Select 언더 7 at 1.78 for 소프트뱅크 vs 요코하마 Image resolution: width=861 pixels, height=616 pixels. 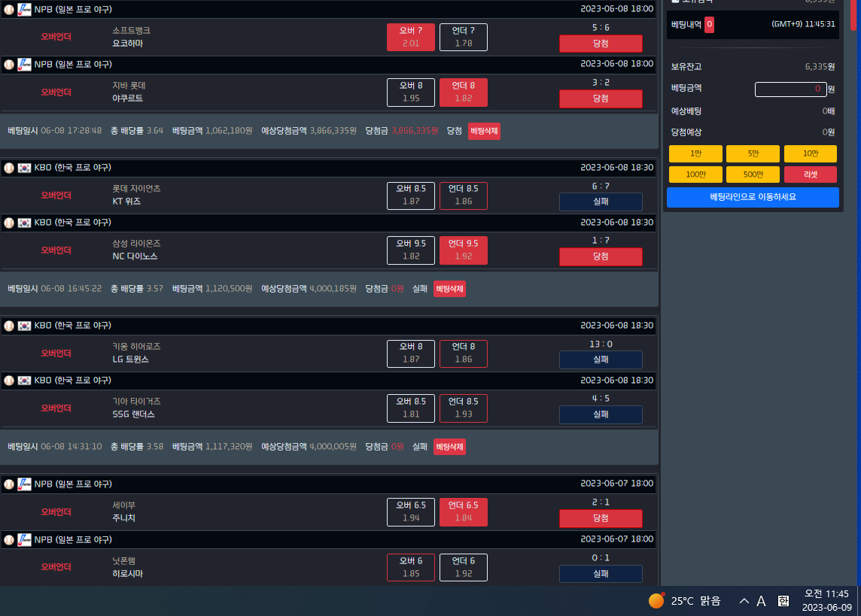[x=464, y=38]
